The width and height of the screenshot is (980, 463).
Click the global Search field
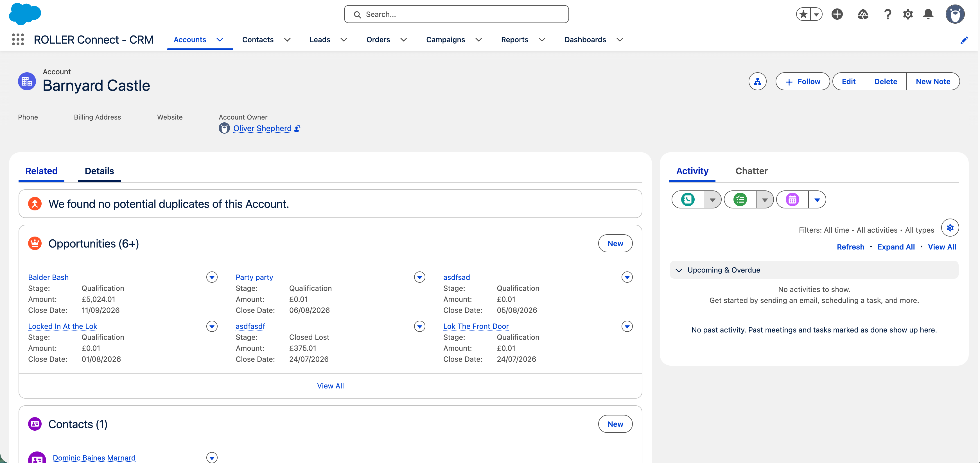(x=456, y=14)
